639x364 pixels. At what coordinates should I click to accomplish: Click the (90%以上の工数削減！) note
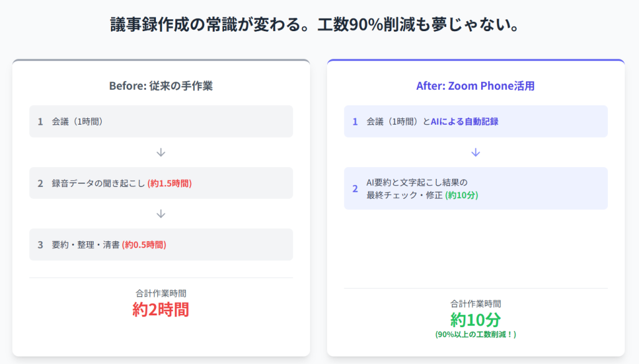click(476, 335)
